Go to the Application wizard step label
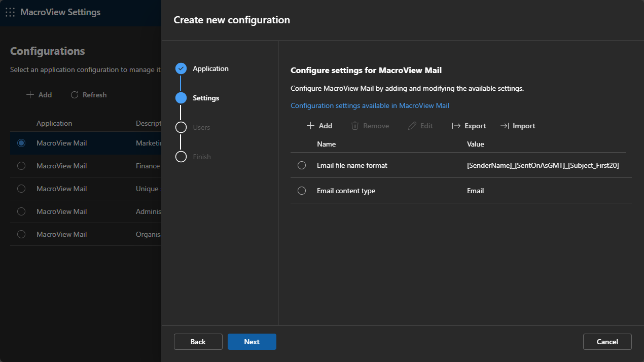 [210, 68]
